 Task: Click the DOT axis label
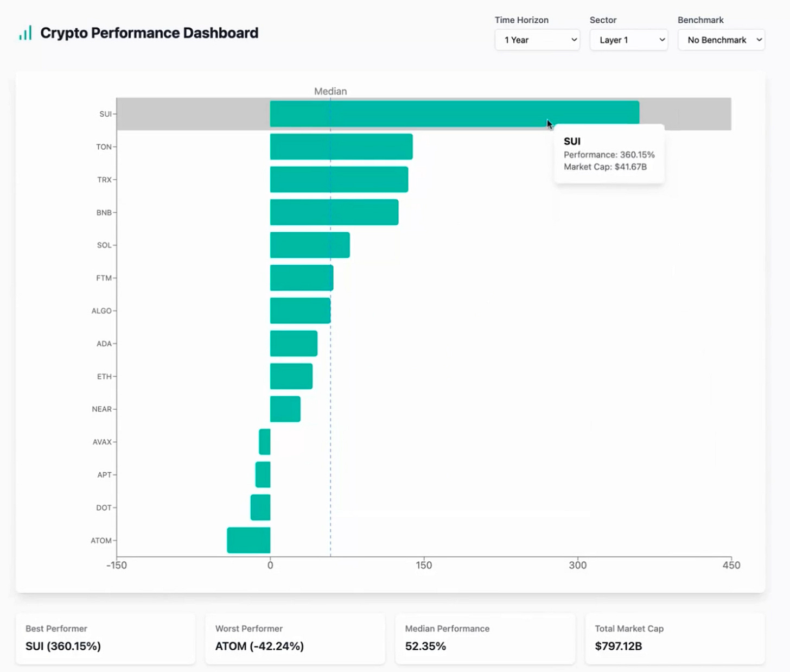104,508
